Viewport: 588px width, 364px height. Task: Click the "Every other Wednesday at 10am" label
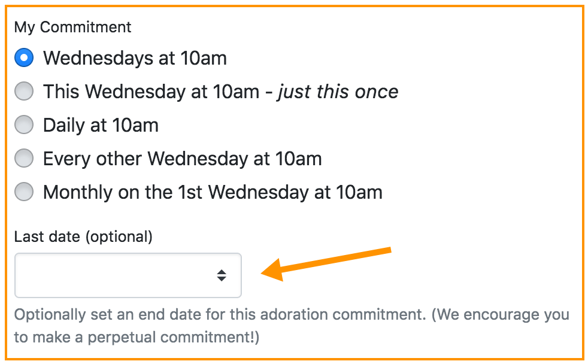pyautogui.click(x=182, y=159)
